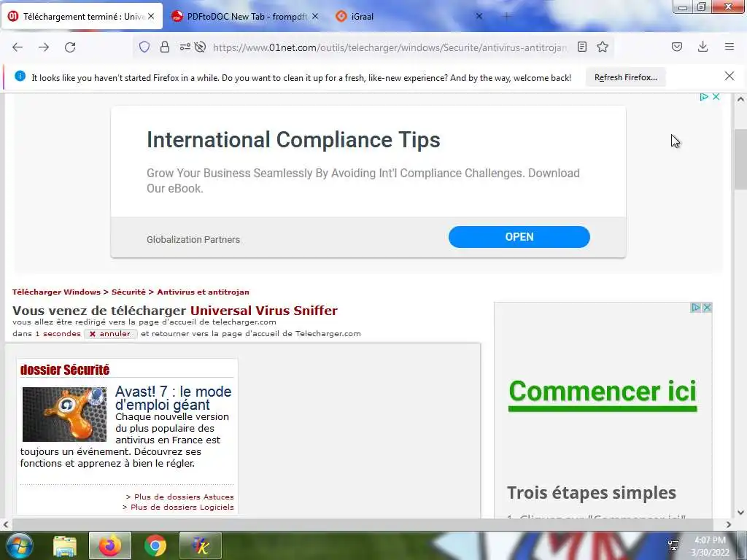747x560 pixels.
Task: Click the AdChoices icon on the top ad
Action: 704,97
